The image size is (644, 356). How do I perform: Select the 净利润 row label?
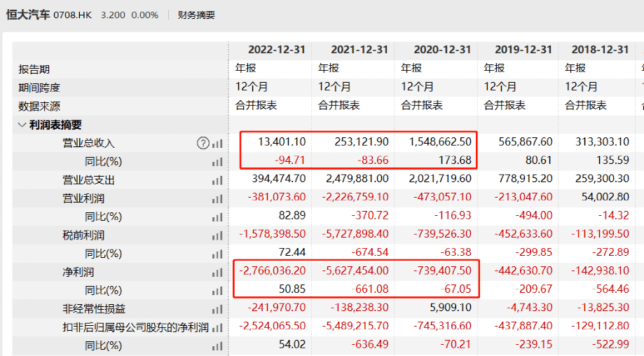click(x=76, y=272)
